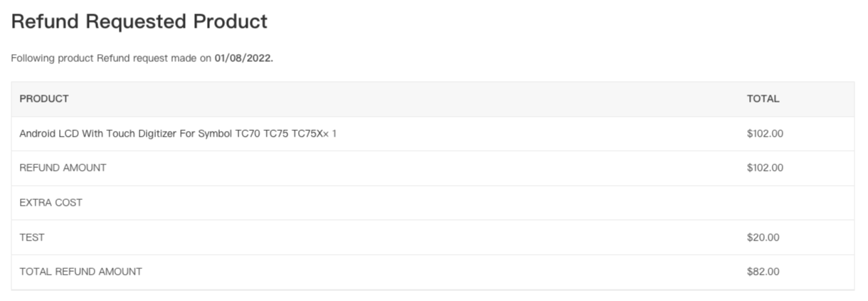Click the $20.00 TEST cost value
This screenshot has height=301, width=868.
click(x=763, y=237)
